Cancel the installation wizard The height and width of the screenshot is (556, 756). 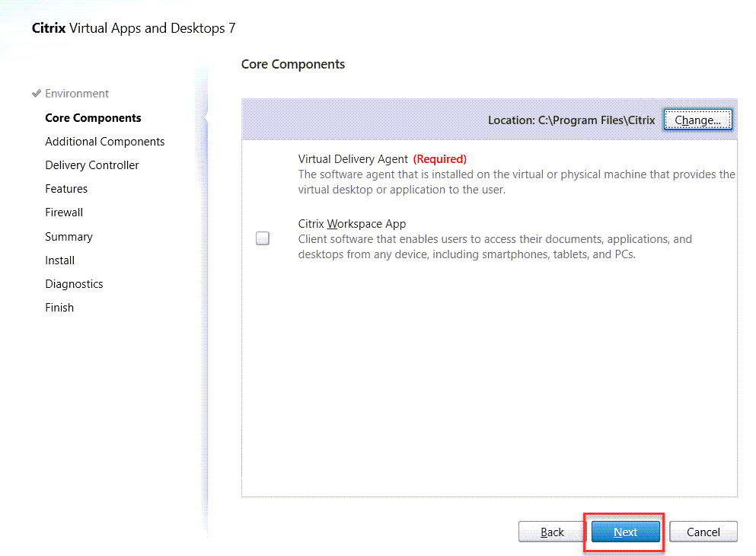(x=703, y=532)
